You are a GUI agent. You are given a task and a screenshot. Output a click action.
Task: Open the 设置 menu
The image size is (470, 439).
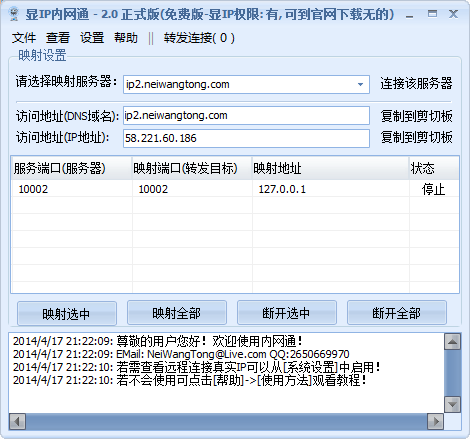[x=92, y=38]
